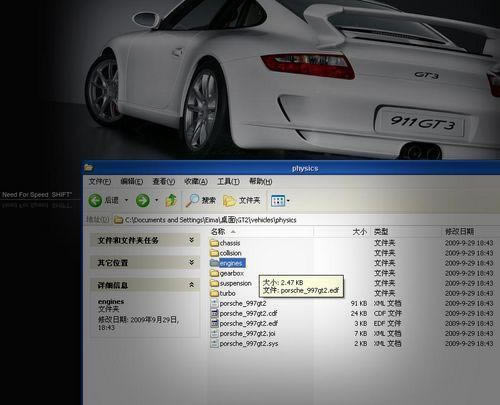Sort by Date Modified column header
Screen dimensions: 500x405
click(x=471, y=231)
